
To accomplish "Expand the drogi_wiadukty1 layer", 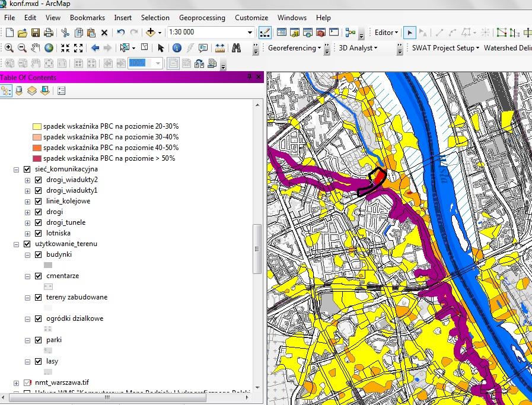I will coord(27,191).
